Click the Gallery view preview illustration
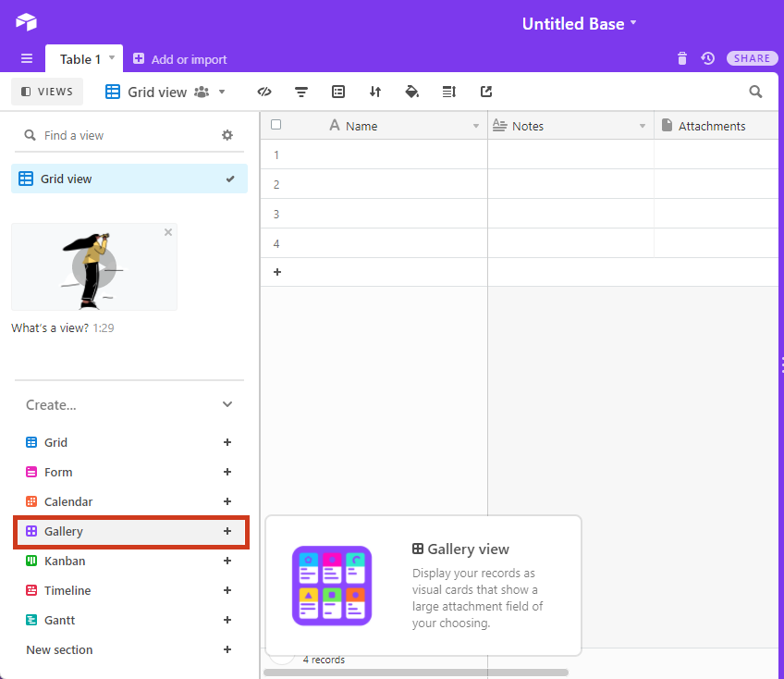Image resolution: width=784 pixels, height=679 pixels. click(332, 586)
